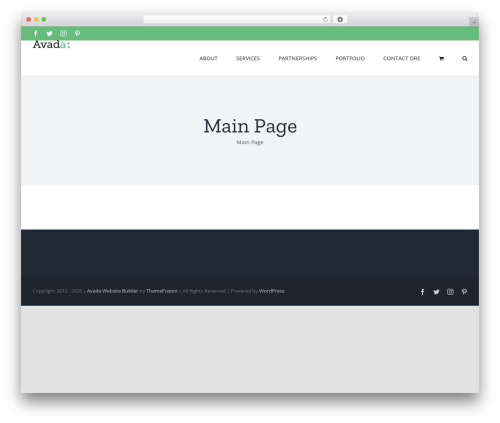Open the PARTNERSHIPS menu item
Viewport: 500px width, 423px height.
point(298,58)
